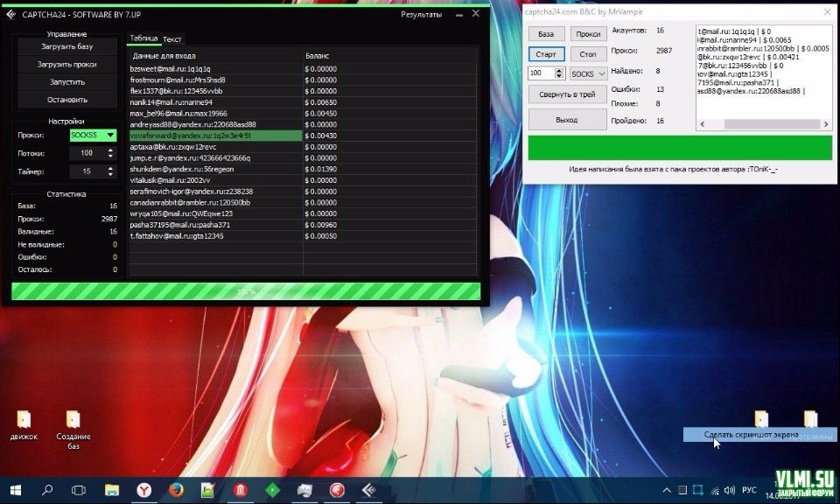Switch to the Текст tab
Image resolution: width=840 pixels, height=504 pixels.
point(172,39)
